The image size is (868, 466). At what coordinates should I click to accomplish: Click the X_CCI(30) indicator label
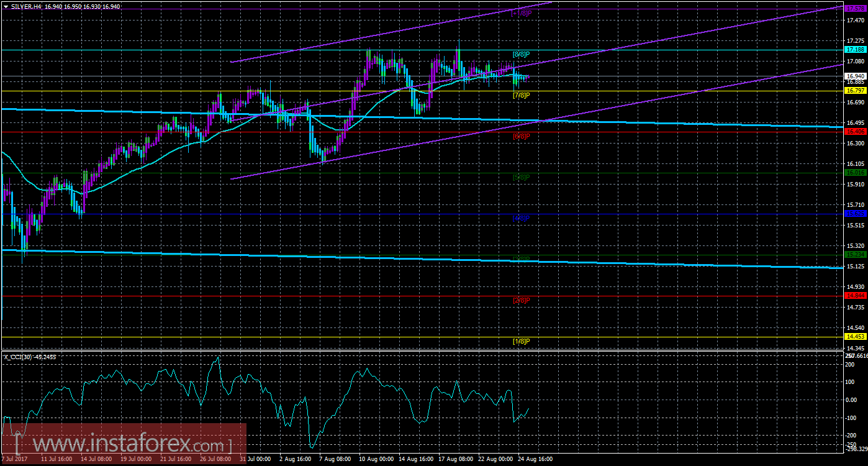click(x=17, y=357)
